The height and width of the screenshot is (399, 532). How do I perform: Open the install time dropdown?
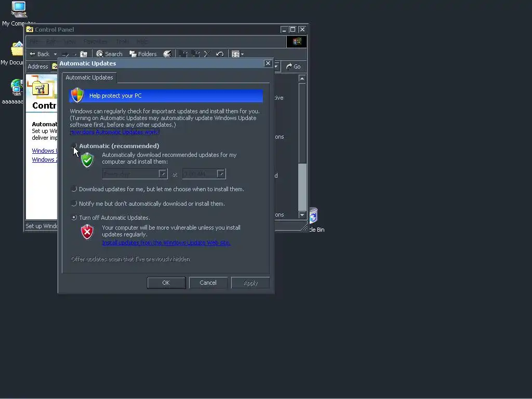[x=221, y=174]
